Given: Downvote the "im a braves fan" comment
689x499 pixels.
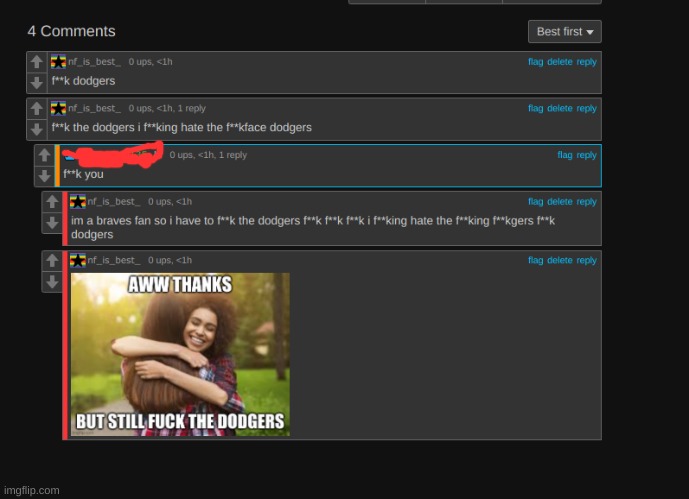Looking at the screenshot, I should click(52, 223).
